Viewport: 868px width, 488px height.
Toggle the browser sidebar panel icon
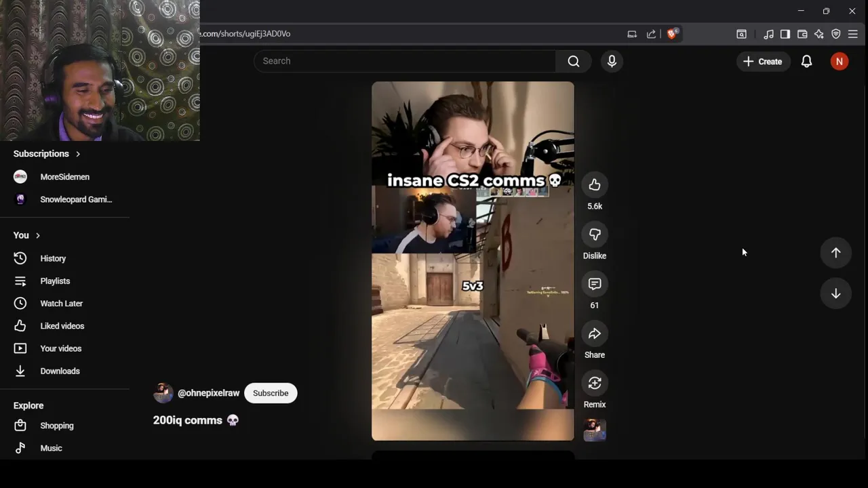point(785,34)
